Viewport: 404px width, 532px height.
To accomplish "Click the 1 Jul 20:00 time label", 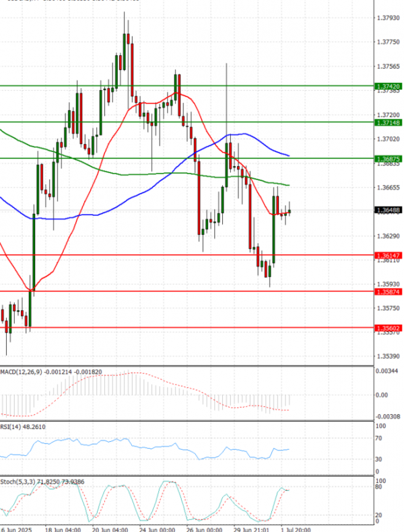I will (x=296, y=529).
